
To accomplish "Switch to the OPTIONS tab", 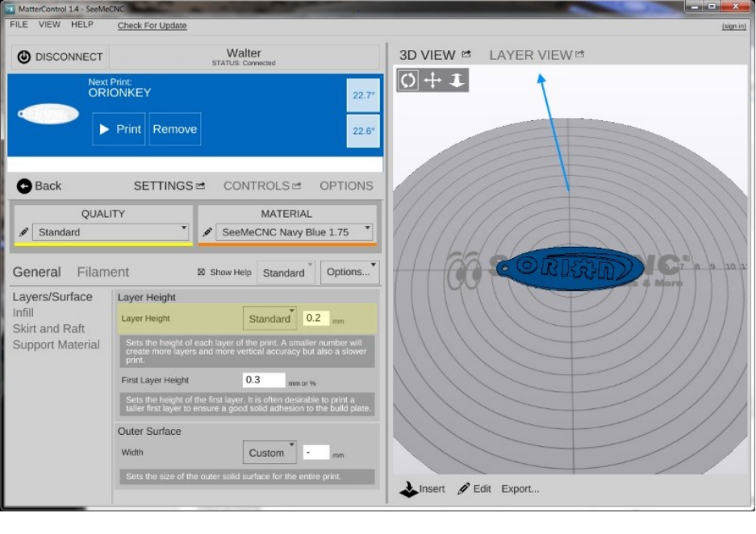I will coord(346,186).
